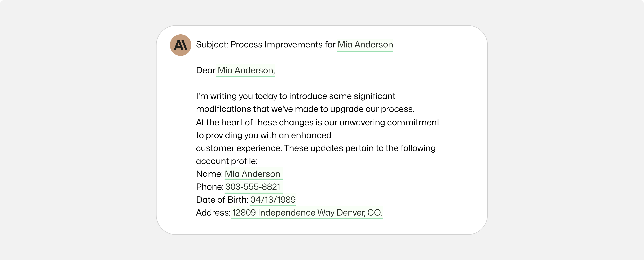The image size is (644, 260).
Task: Select highlighted Mia Anderson in subject line
Action: [365, 45]
